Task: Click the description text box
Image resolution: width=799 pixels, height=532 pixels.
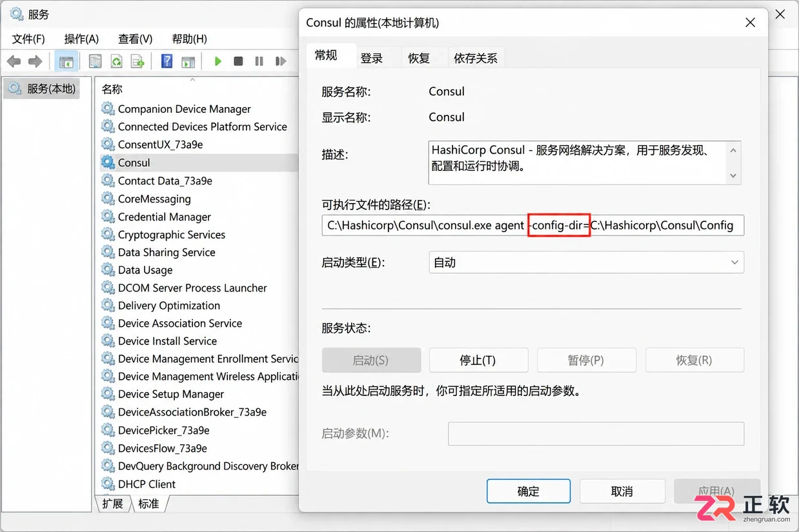Action: pos(584,163)
